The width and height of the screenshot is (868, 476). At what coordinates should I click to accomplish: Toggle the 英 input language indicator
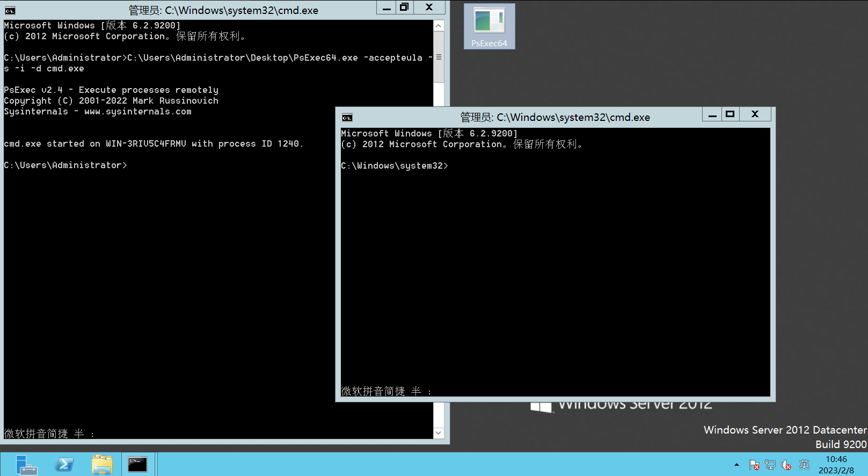[x=804, y=465]
